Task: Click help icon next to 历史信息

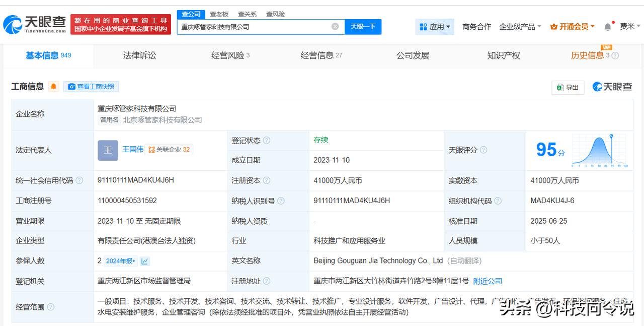Action: [x=615, y=56]
